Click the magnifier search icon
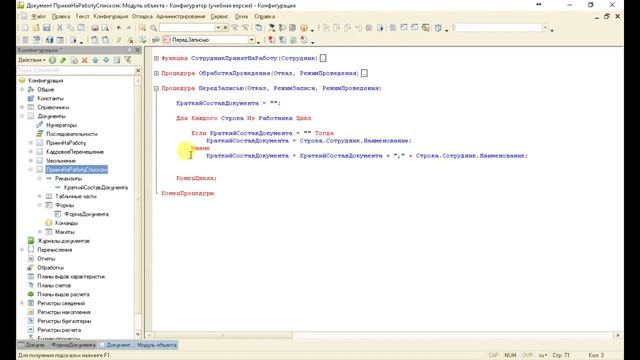The height and width of the screenshot is (360, 640). pyautogui.click(x=153, y=28)
